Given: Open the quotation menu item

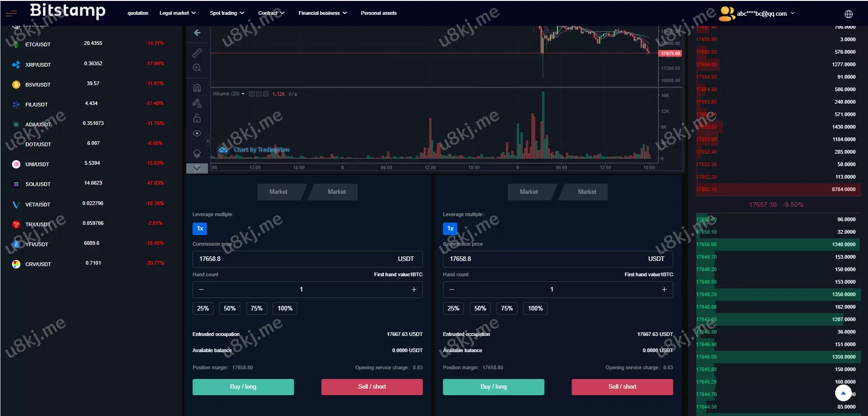Looking at the screenshot, I should tap(138, 13).
